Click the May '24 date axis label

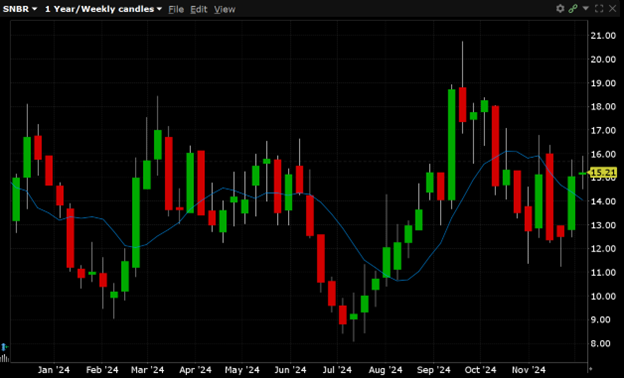(242, 370)
